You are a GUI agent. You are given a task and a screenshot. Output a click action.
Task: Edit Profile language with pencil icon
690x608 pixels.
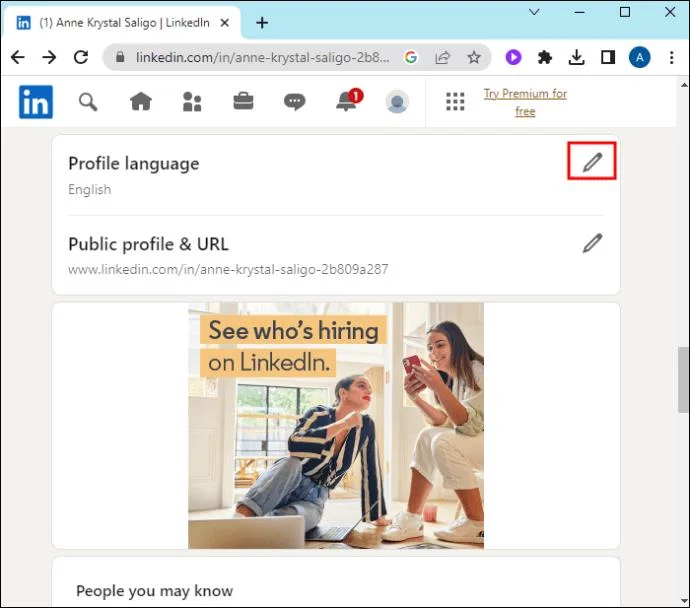point(592,161)
